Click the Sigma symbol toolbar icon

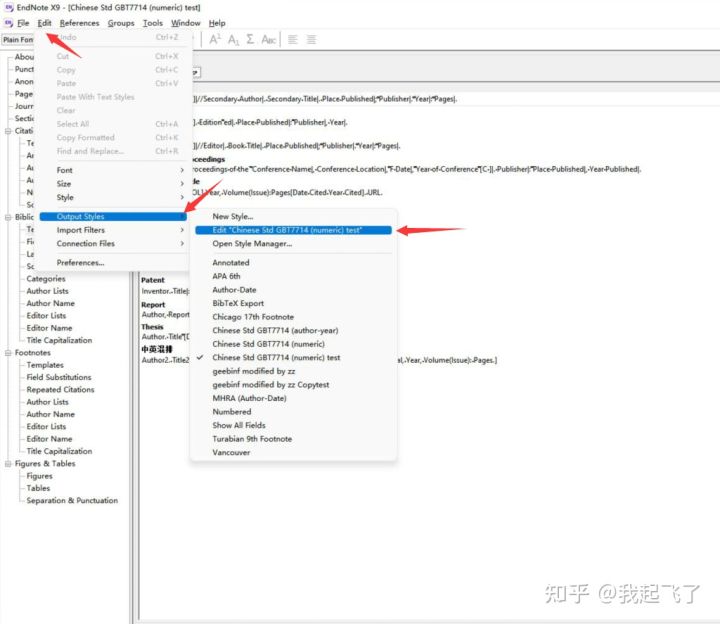(250, 39)
